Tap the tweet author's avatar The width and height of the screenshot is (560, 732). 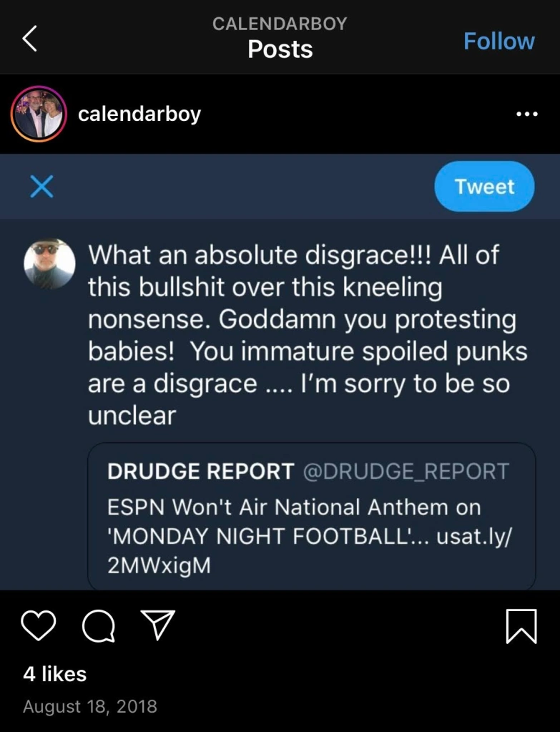49,264
